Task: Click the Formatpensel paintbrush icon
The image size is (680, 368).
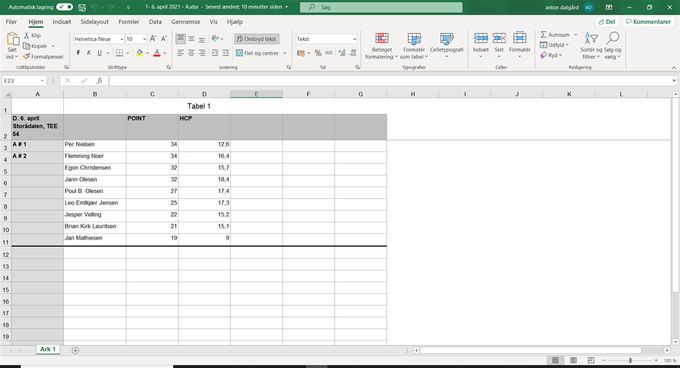Action: pyautogui.click(x=26, y=57)
